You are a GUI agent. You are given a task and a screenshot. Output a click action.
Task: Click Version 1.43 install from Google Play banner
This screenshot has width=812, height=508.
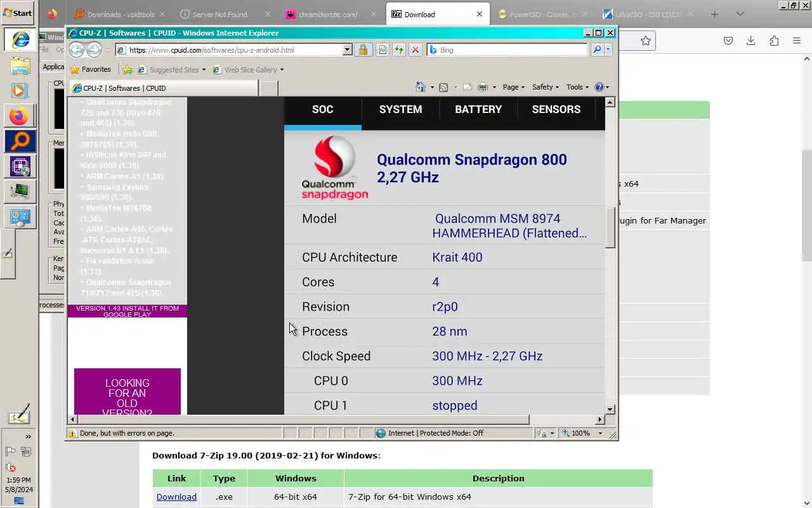(128, 311)
